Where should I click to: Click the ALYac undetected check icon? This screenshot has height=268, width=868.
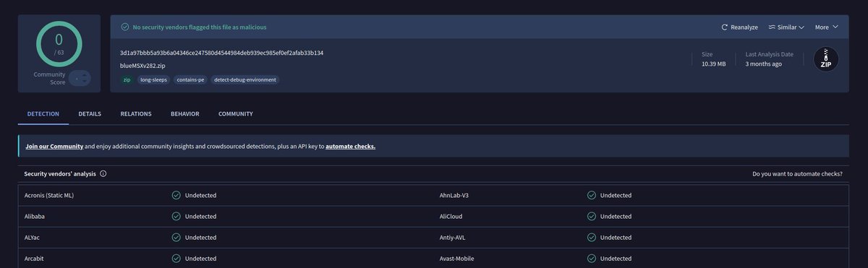(x=176, y=237)
